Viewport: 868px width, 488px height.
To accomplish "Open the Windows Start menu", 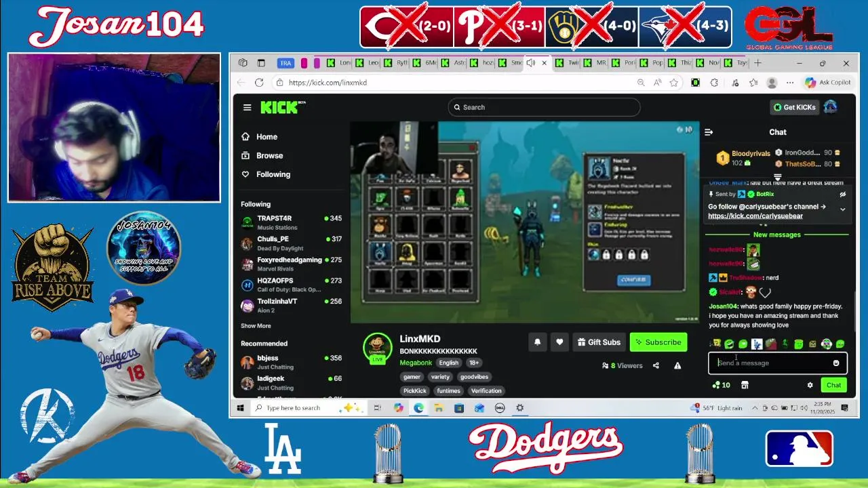I will coord(240,408).
